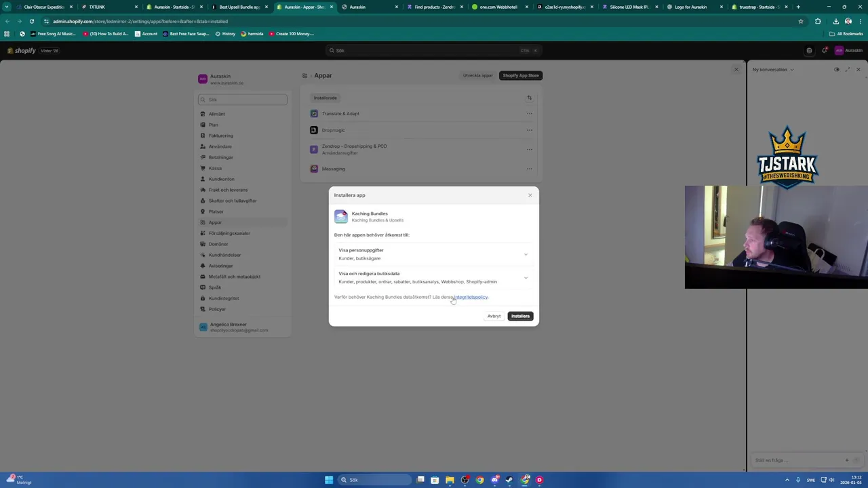Open Försäljningskanaler in settings sidebar
868x488 pixels.
(x=243, y=233)
